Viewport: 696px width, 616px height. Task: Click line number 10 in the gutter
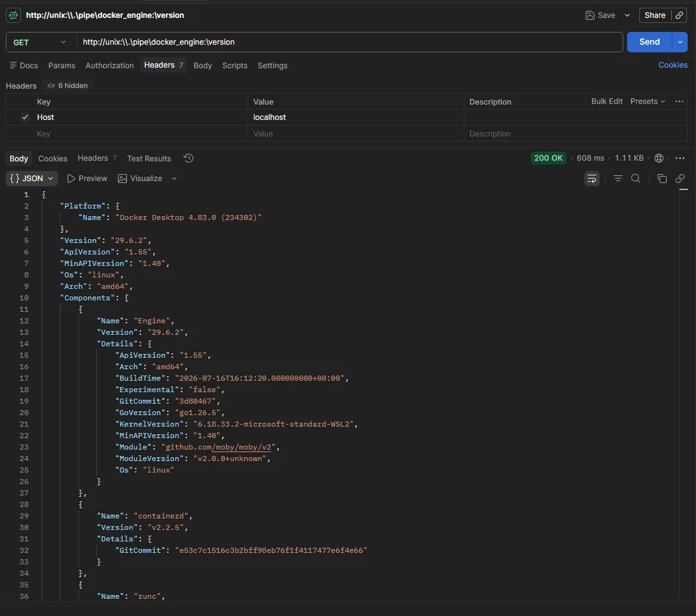pos(24,298)
